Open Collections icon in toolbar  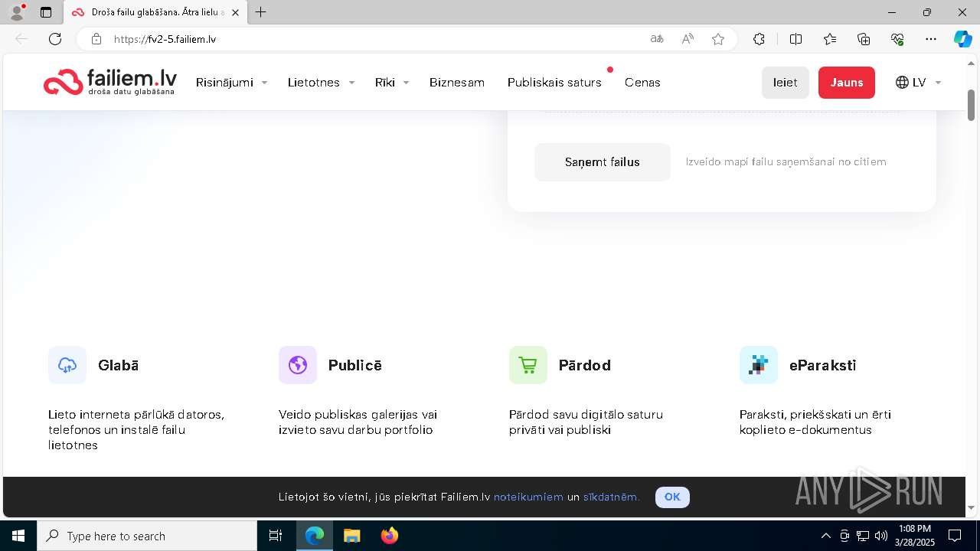coord(864,39)
